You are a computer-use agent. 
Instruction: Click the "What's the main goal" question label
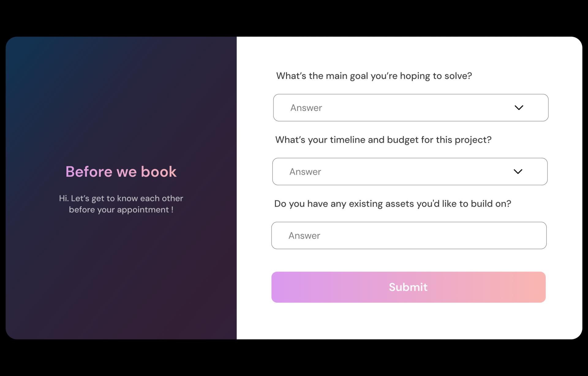374,76
